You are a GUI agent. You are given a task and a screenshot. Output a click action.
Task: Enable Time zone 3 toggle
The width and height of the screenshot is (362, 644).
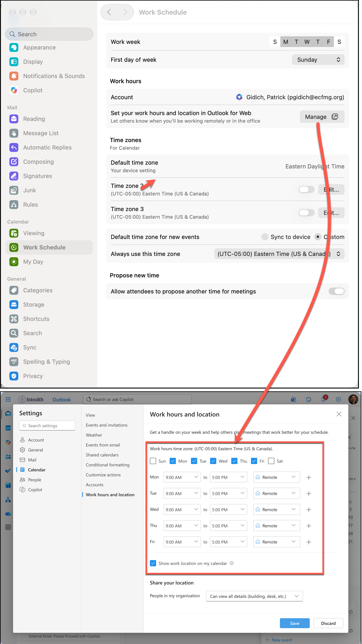tap(306, 213)
